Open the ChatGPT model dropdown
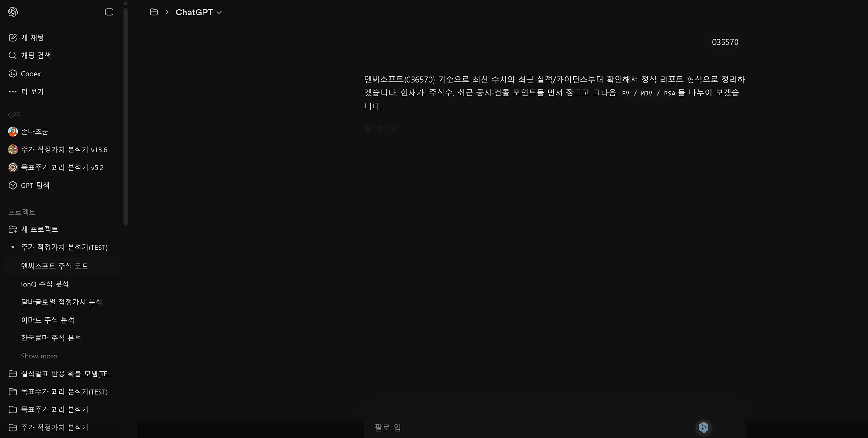Viewport: 868px width, 438px height. point(198,12)
